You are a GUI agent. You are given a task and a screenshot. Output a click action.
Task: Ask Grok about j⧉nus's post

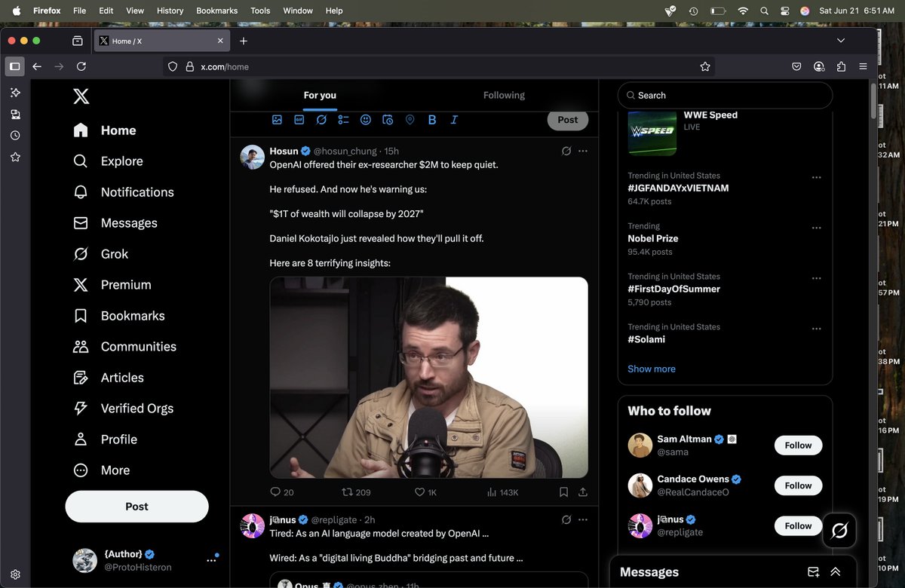click(x=566, y=519)
